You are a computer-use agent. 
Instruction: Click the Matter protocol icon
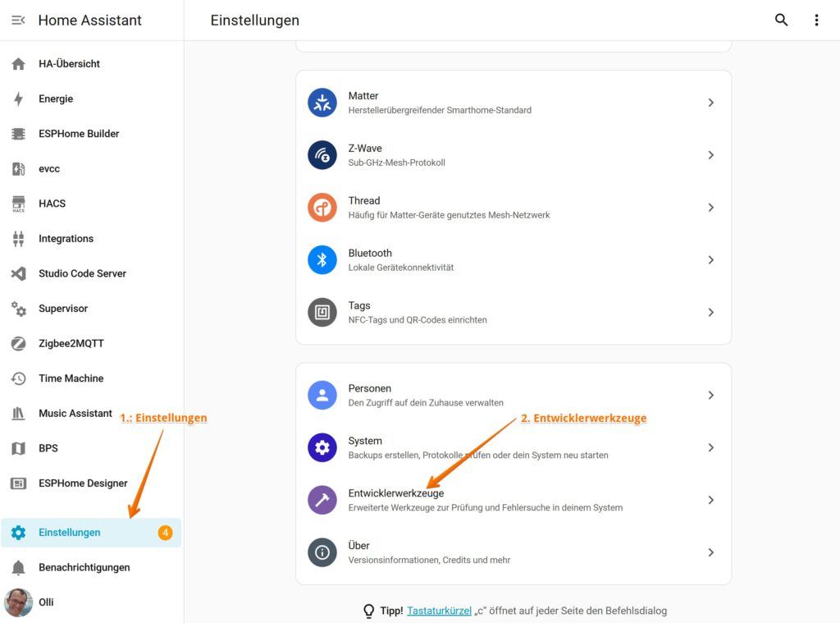tap(322, 103)
